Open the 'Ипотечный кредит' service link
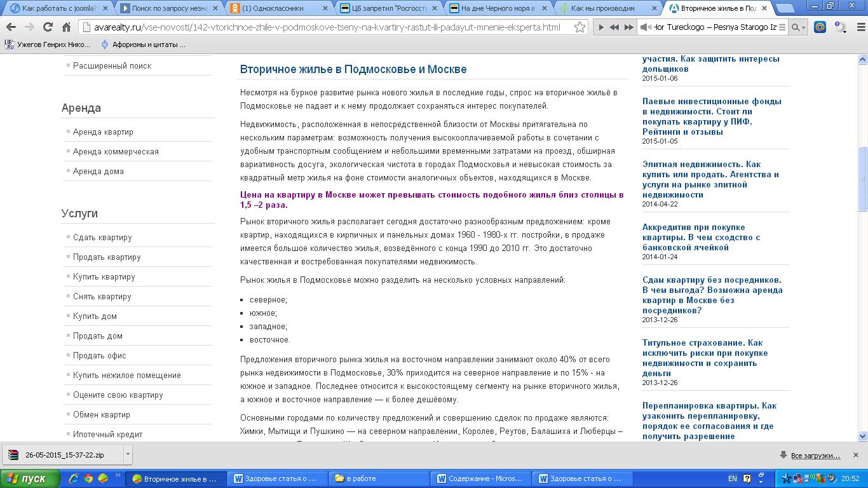The image size is (868, 488). click(x=108, y=434)
